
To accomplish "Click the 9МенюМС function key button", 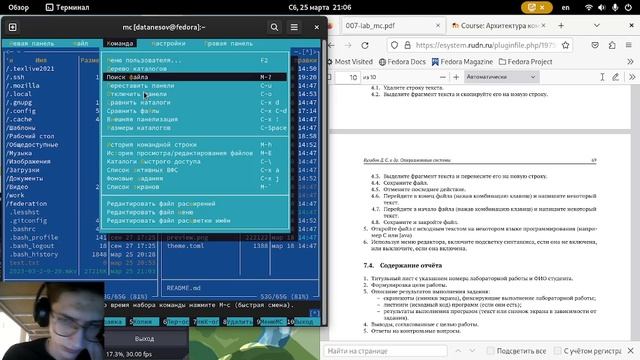I will tap(270, 322).
